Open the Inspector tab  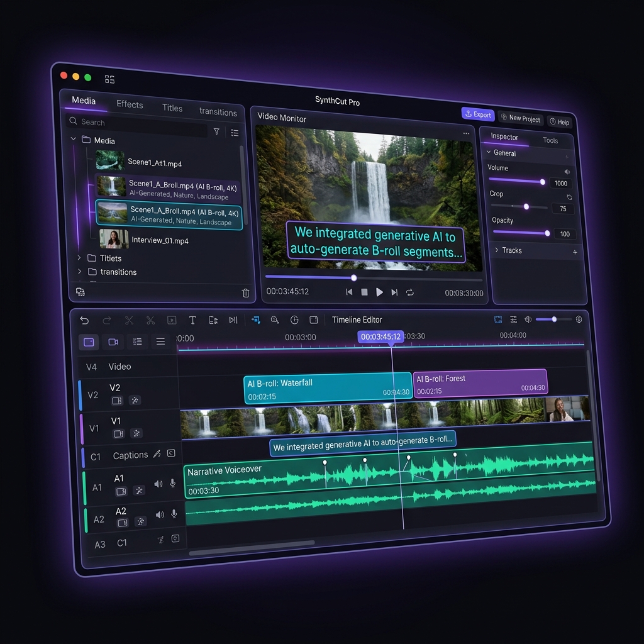(x=504, y=136)
